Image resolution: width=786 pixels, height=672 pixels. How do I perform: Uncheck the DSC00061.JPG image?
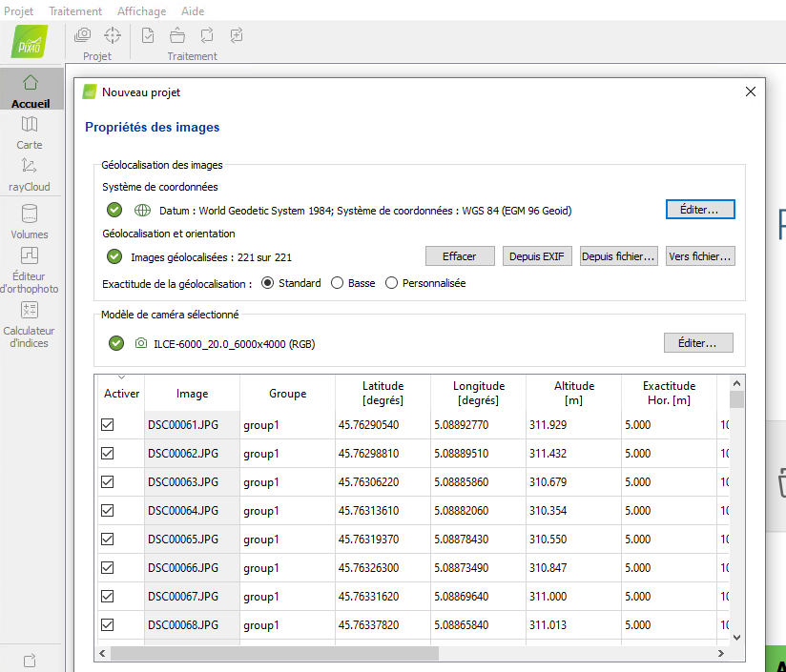tap(107, 424)
